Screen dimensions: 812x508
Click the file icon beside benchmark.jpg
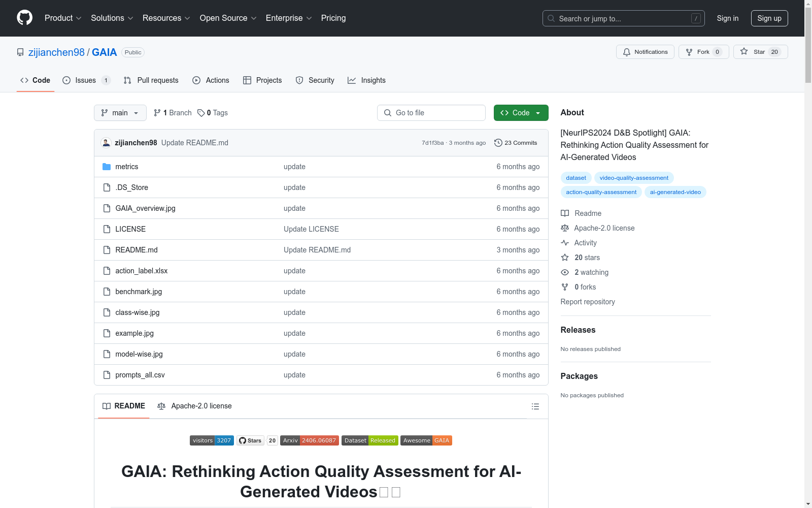click(107, 292)
